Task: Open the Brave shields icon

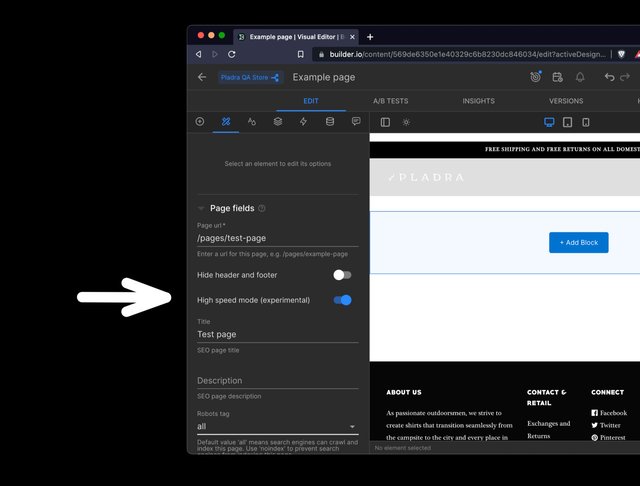Action: 621,54
